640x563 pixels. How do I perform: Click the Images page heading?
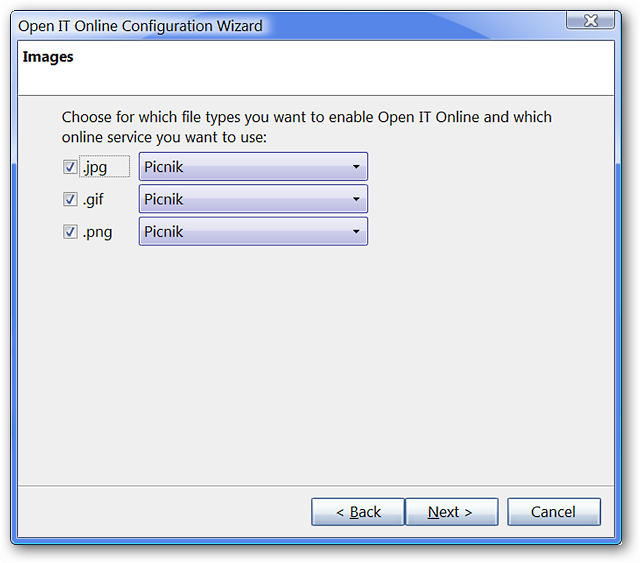(48, 57)
